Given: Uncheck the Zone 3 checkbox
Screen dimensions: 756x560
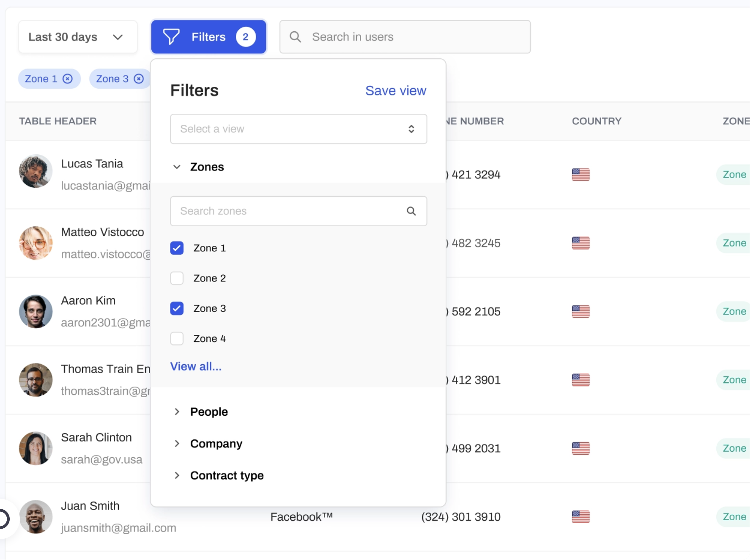Looking at the screenshot, I should coord(177,308).
